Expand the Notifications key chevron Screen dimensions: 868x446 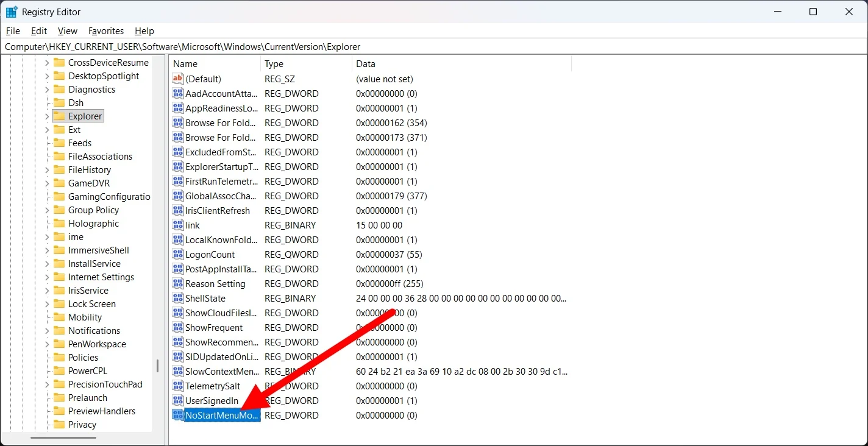coord(47,331)
